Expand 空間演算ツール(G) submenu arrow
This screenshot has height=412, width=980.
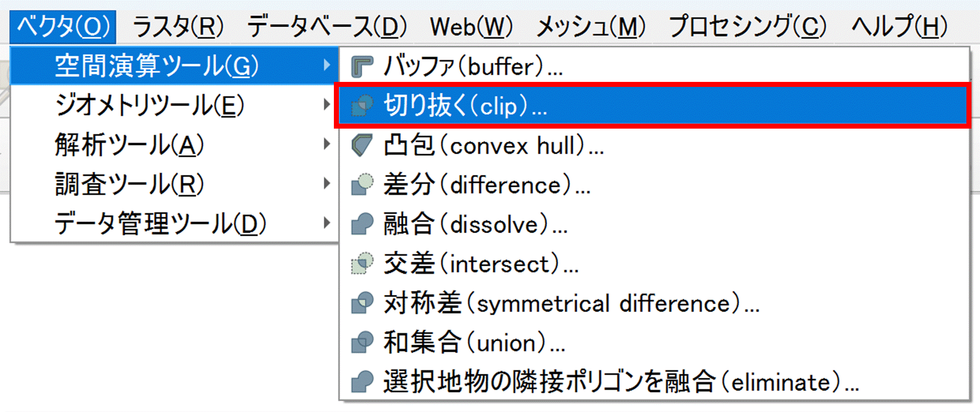tap(327, 65)
